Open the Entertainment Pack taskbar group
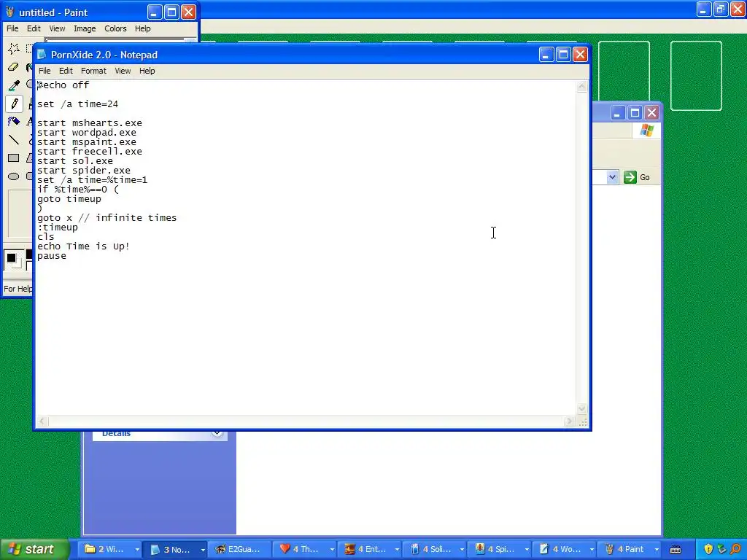The height and width of the screenshot is (560, 747). 370,550
